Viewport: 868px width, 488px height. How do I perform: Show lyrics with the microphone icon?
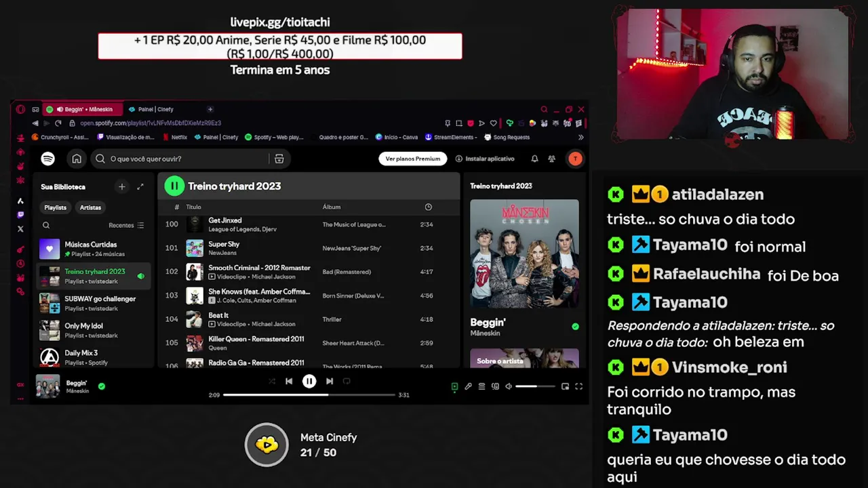click(468, 386)
